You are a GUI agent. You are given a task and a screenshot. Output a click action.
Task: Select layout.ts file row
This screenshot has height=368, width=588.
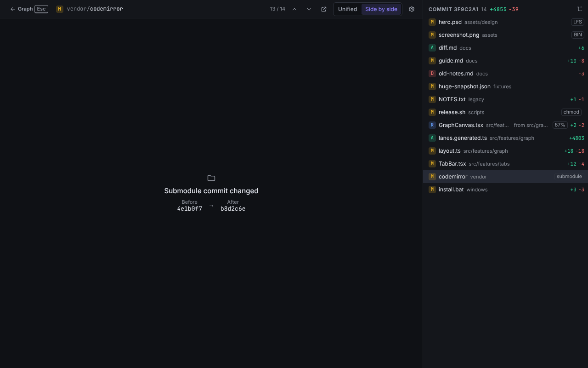(x=505, y=151)
